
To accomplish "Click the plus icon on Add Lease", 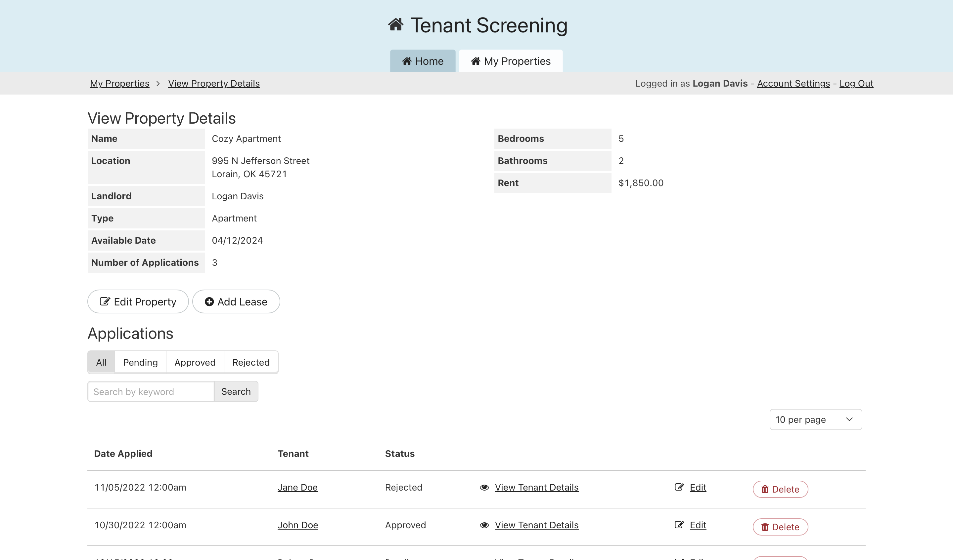I will (x=209, y=301).
